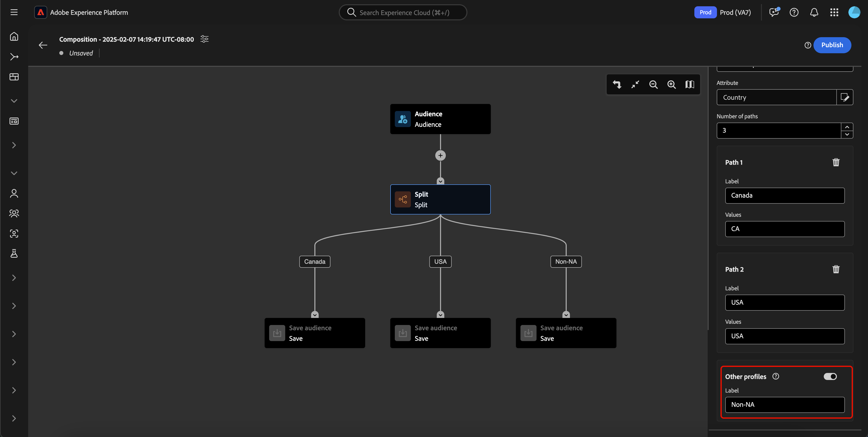The height and width of the screenshot is (437, 868).
Task: Click the fit-to-screen arrows icon
Action: pos(635,84)
